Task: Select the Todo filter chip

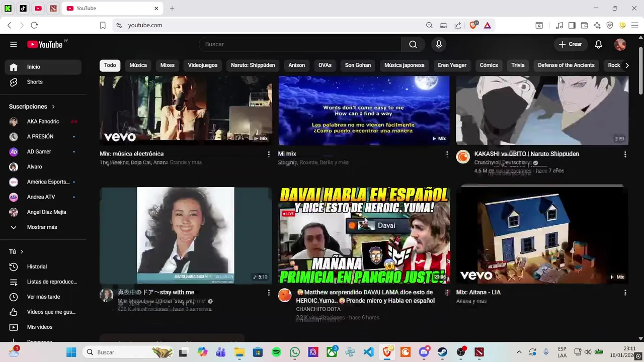Action: point(110,65)
